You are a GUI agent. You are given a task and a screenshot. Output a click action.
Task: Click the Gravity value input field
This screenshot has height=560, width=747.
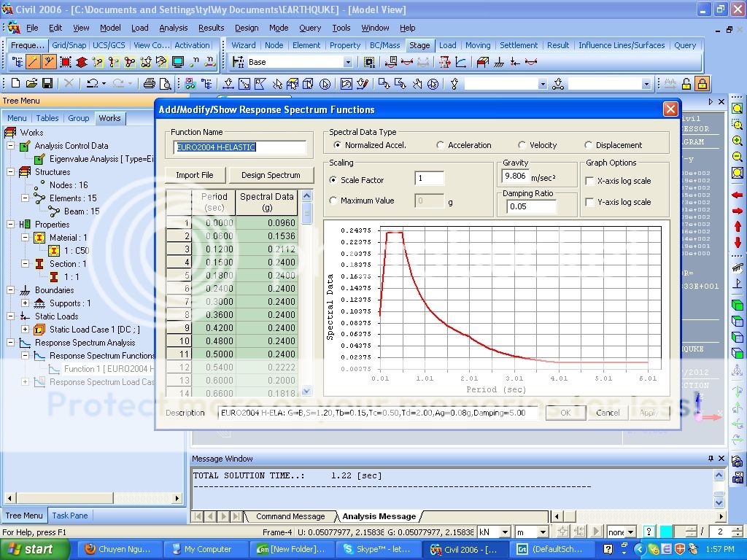pos(516,176)
